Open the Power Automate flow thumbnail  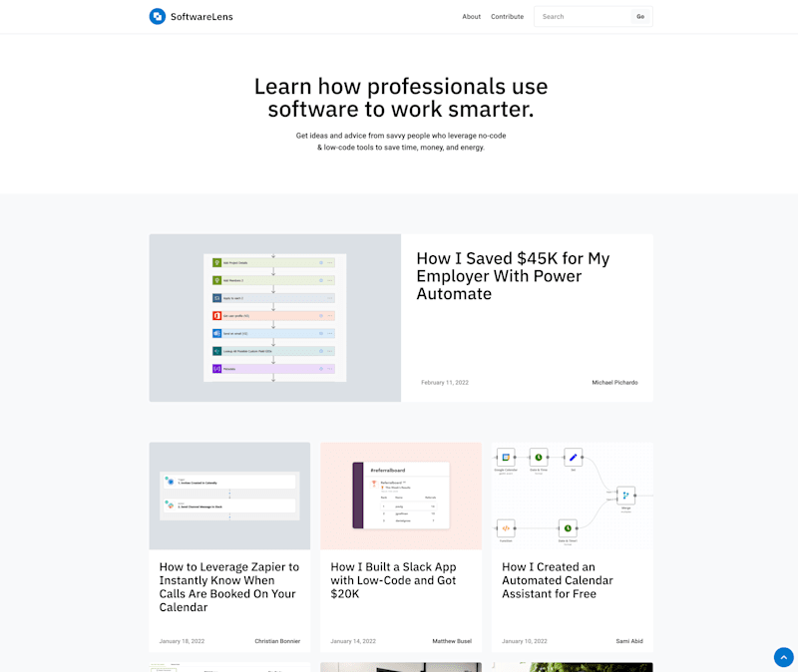point(275,318)
